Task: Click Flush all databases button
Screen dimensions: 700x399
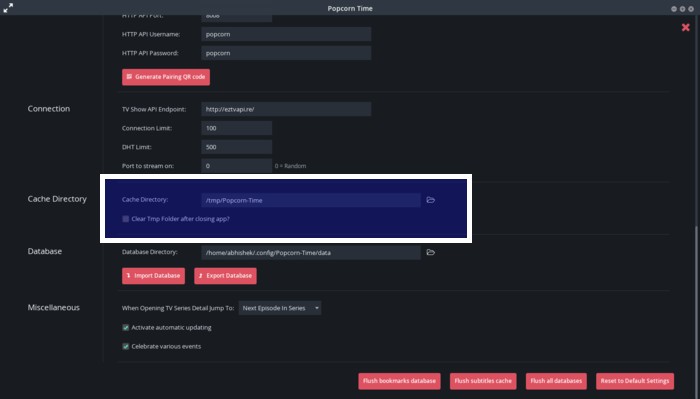Action: tap(556, 381)
